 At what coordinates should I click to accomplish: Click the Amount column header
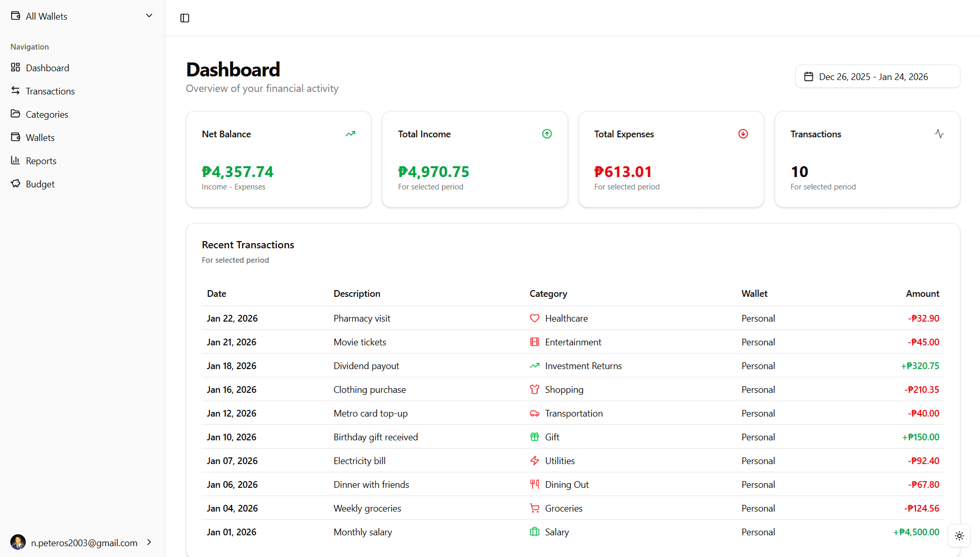(922, 293)
